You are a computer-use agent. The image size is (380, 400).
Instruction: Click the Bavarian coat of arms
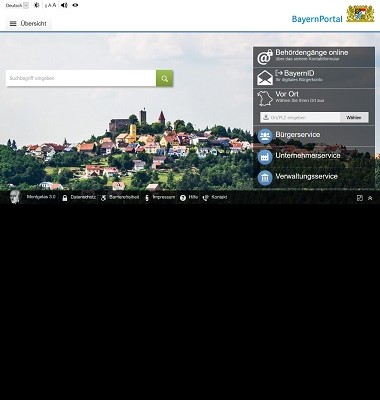pos(360,14)
